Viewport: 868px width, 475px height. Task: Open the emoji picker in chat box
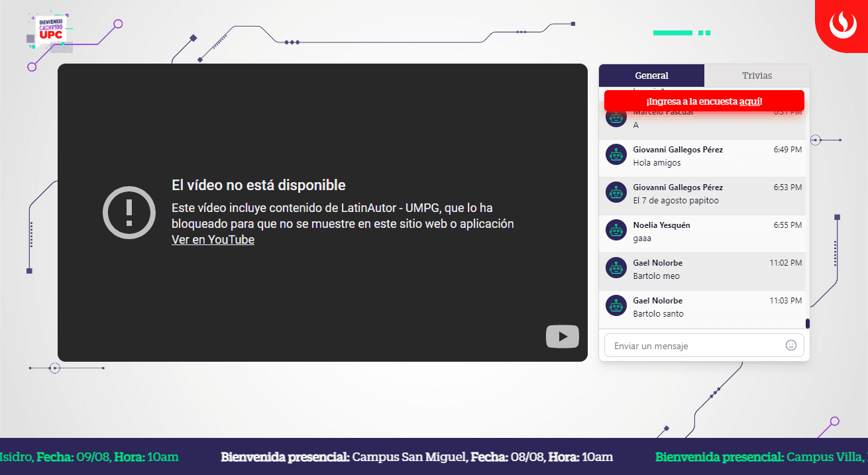click(790, 345)
